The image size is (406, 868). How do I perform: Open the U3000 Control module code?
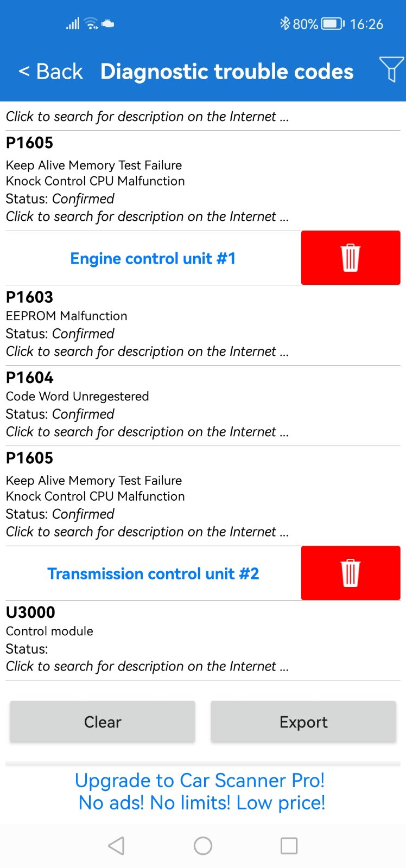pyautogui.click(x=49, y=631)
